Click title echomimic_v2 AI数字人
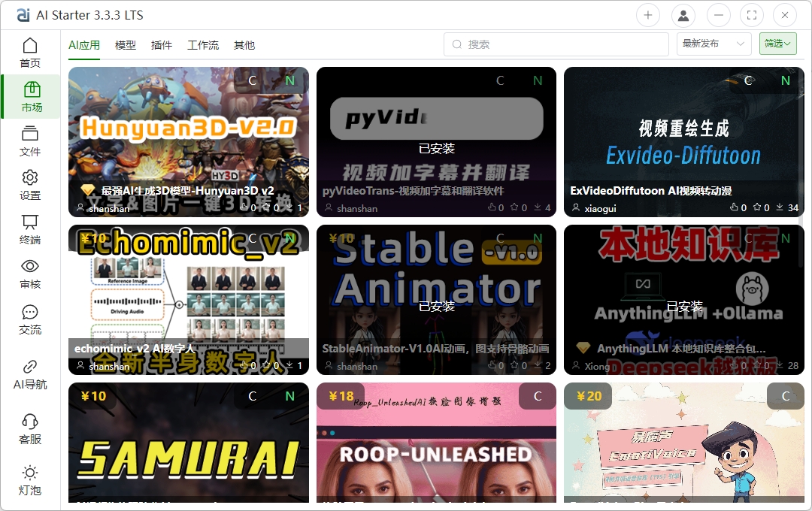This screenshot has height=511, width=812. pos(135,349)
